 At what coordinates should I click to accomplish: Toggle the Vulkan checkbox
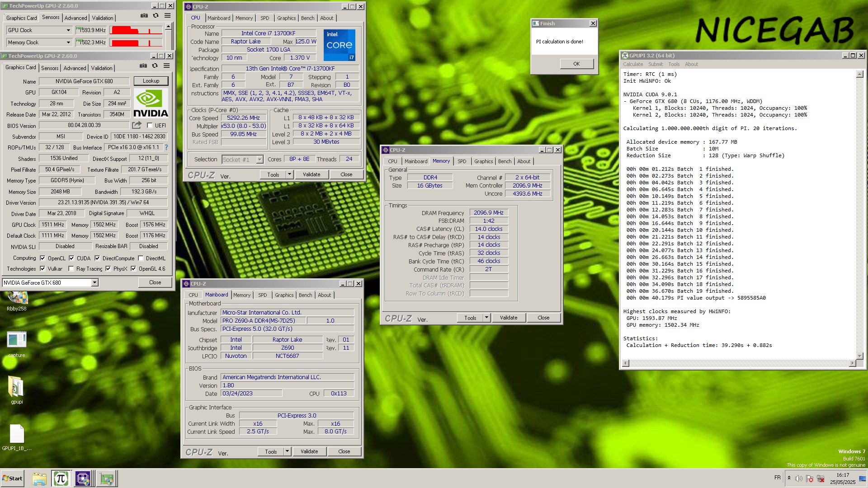pos(42,269)
